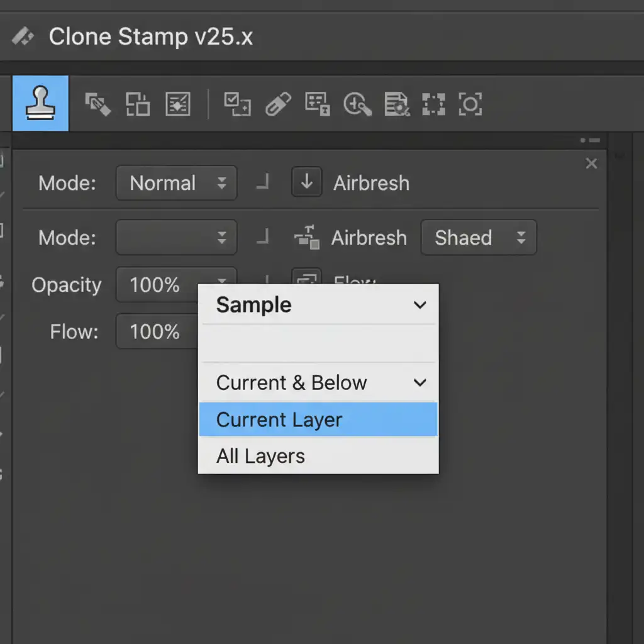
Task: Click the tag brush icon beside Clone Stamp
Action: (x=98, y=104)
